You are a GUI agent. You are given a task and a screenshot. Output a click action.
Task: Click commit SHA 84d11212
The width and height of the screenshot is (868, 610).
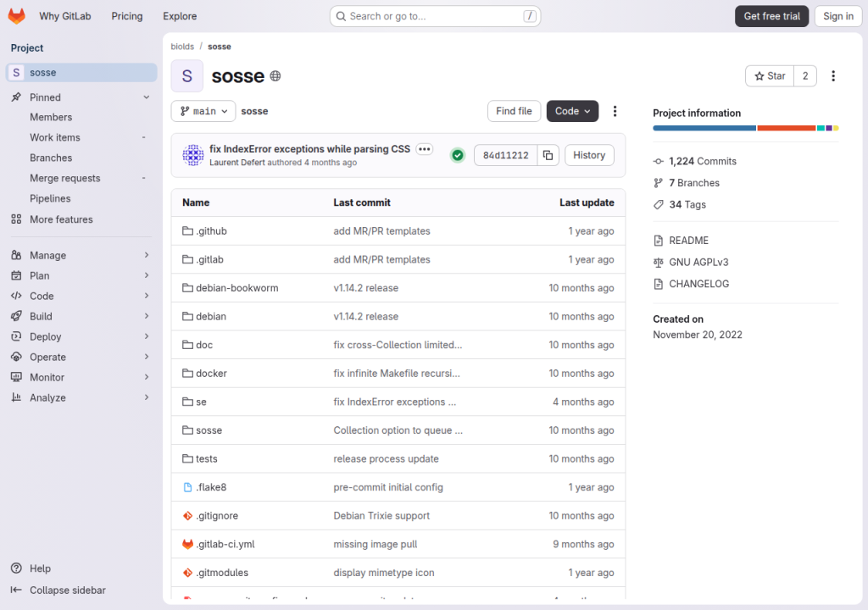point(506,156)
